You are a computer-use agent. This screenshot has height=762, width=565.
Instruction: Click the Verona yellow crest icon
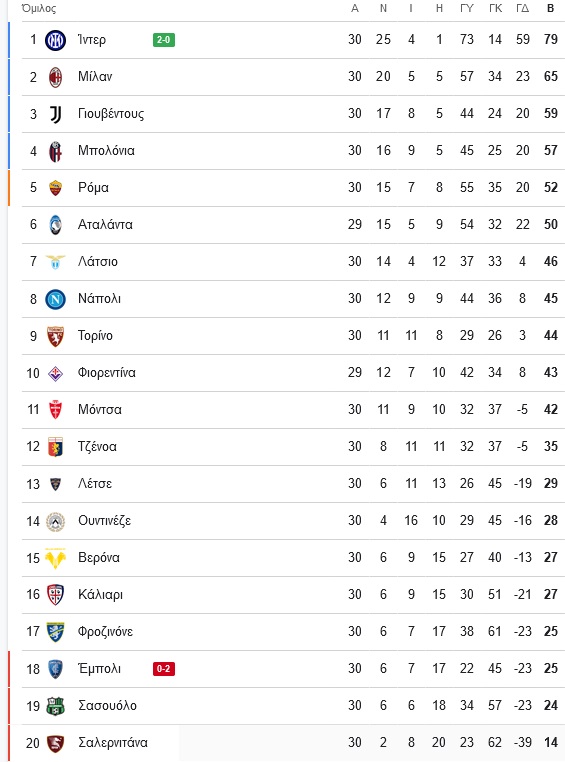click(55, 558)
